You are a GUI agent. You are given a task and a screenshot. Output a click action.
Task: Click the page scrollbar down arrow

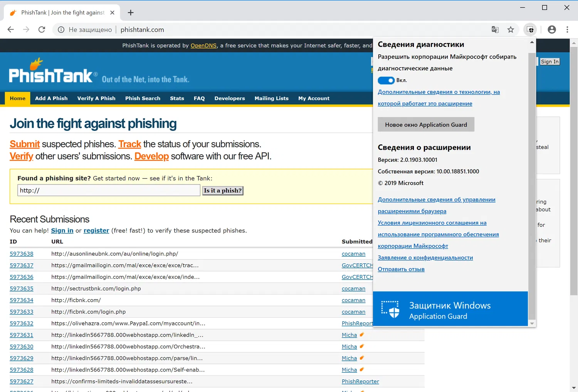pos(574,388)
